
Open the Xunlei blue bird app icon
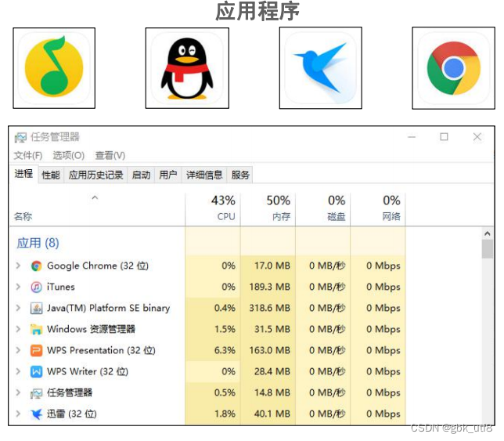pyautogui.click(x=320, y=68)
